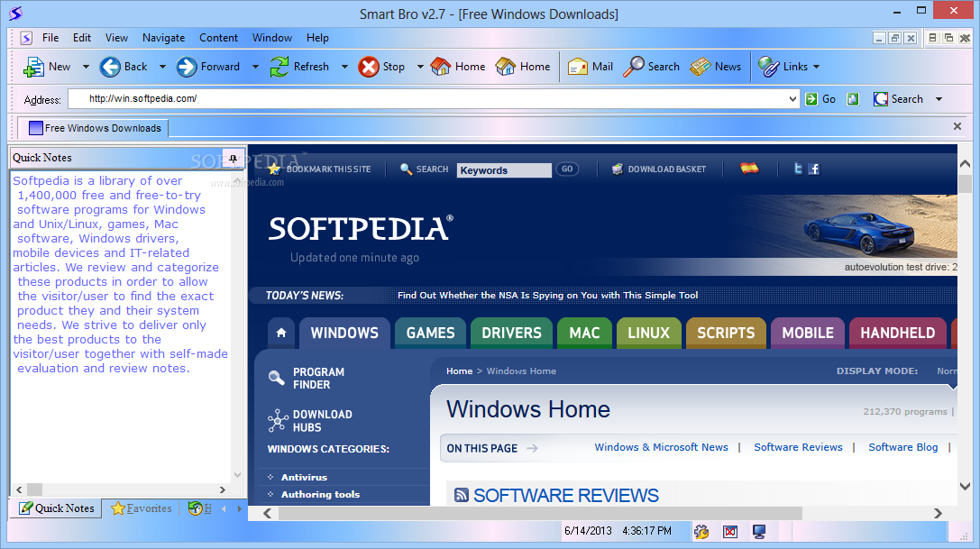
Task: Open the File menu
Action: coord(50,38)
